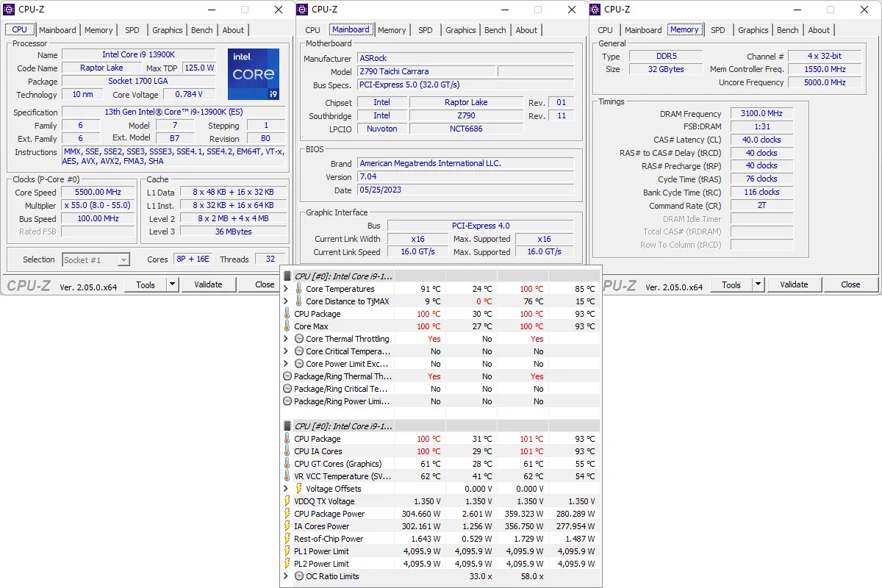The width and height of the screenshot is (882, 588).
Task: Click the Level 3 cache value 36 MBytes
Action: (x=233, y=232)
